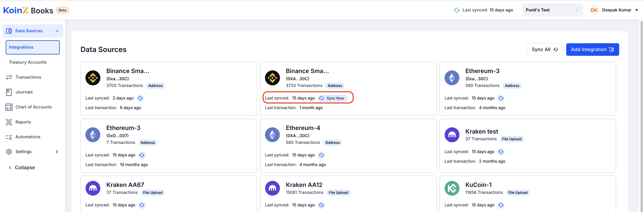
Task: Open the Journals page
Action: [24, 92]
